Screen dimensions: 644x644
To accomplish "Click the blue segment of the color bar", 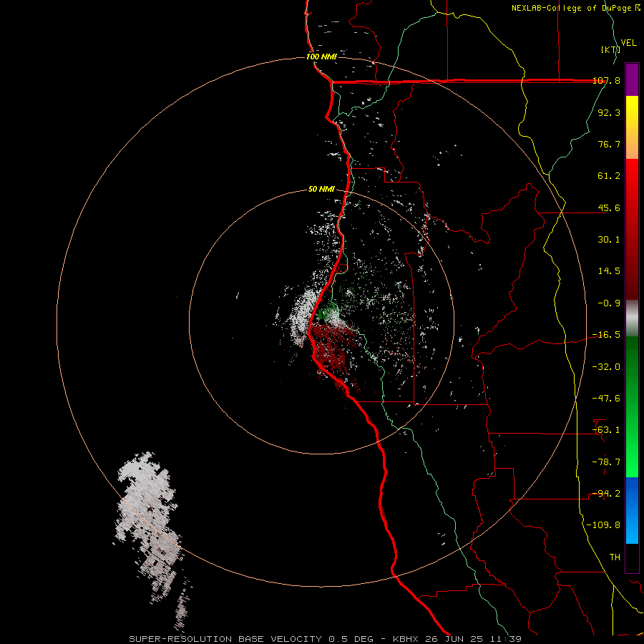I will [x=632, y=510].
